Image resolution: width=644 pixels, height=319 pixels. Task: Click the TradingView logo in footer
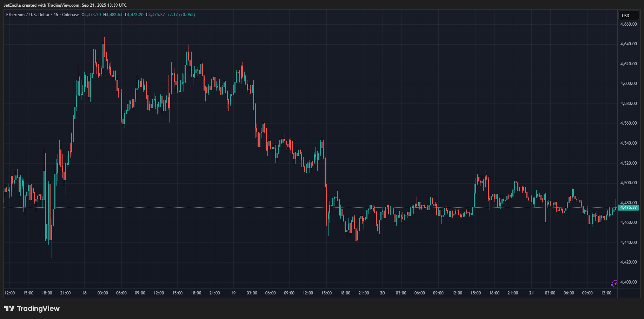(x=32, y=308)
